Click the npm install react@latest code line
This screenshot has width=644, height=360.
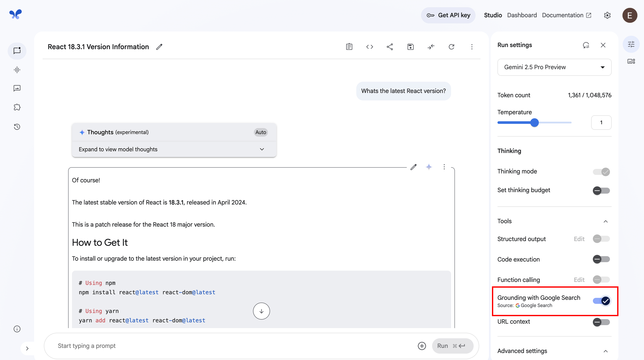147,292
